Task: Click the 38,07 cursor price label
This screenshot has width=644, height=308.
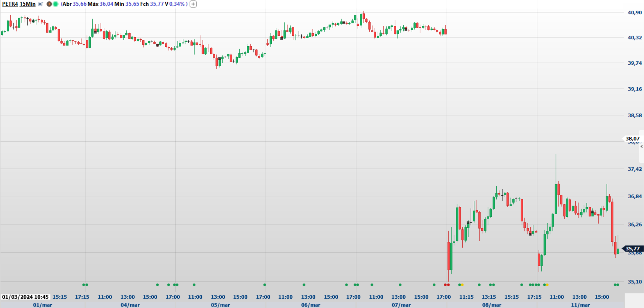Action: click(x=632, y=138)
